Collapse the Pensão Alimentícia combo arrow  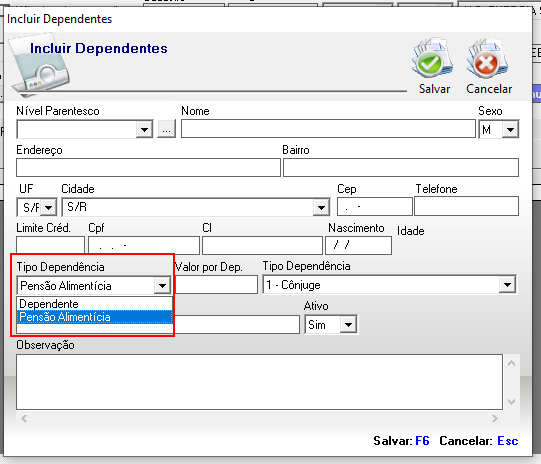coord(162,285)
